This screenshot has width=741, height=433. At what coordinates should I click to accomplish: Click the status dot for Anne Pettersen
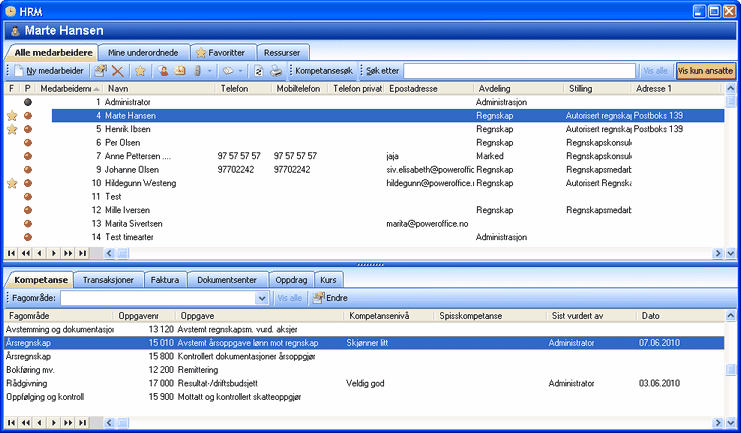tap(28, 156)
